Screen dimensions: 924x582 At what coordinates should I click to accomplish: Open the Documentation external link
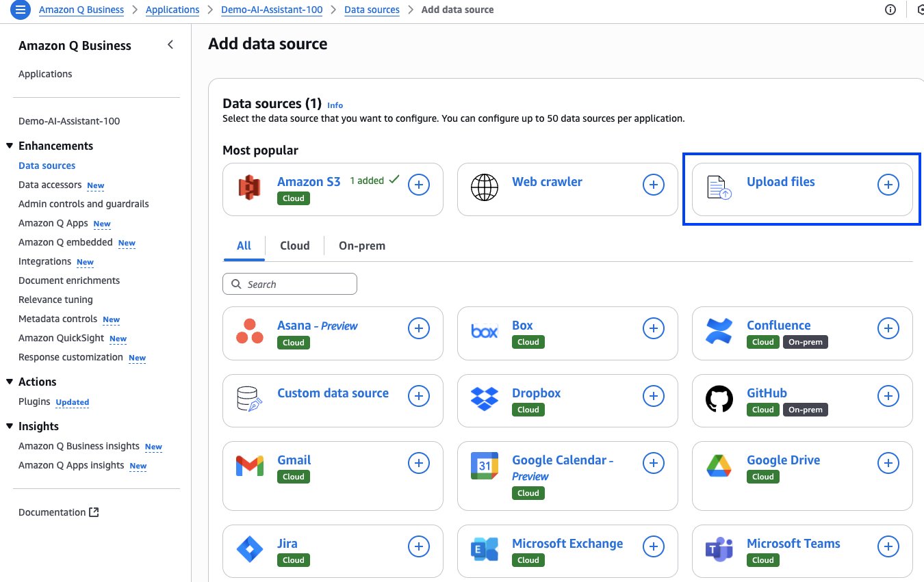coord(59,512)
